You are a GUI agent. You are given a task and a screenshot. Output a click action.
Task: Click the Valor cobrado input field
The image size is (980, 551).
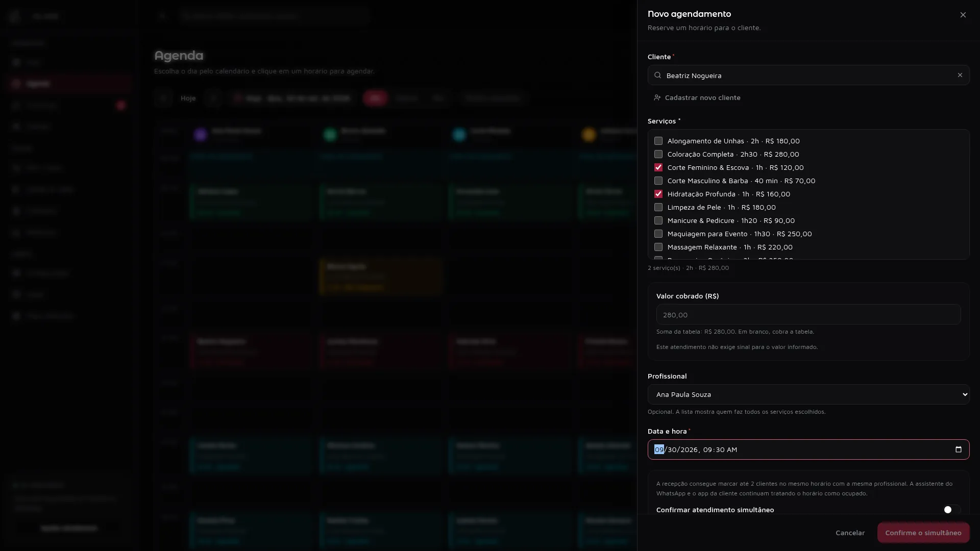tap(808, 315)
